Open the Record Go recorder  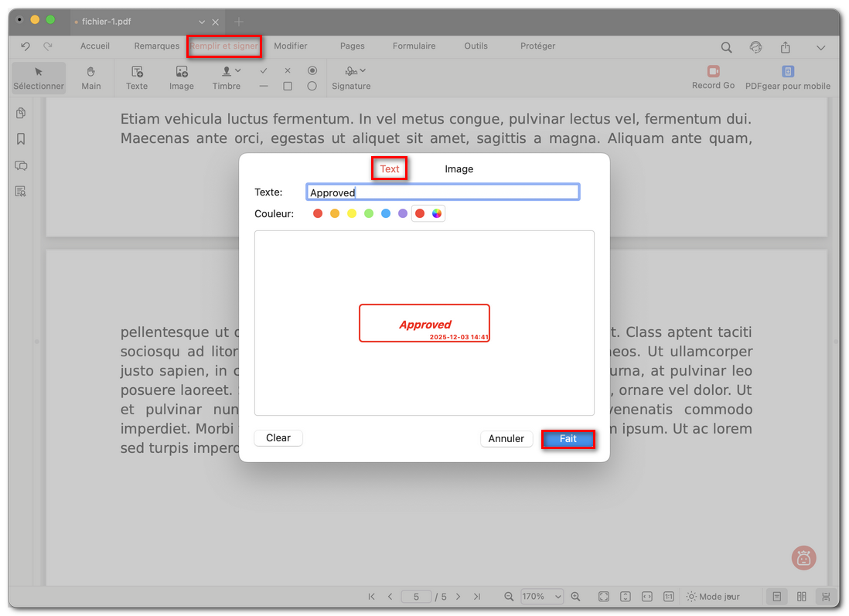pyautogui.click(x=713, y=77)
